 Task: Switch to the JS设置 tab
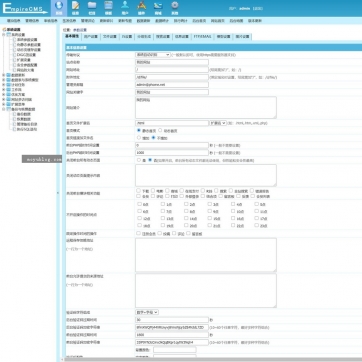point(127,37)
